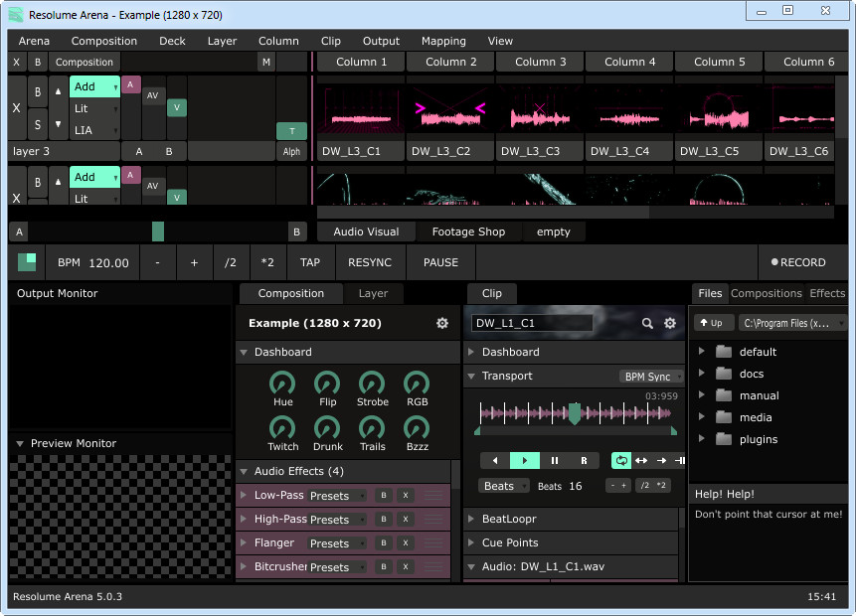
Task: Click the TAP tempo button
Action: coord(310,262)
